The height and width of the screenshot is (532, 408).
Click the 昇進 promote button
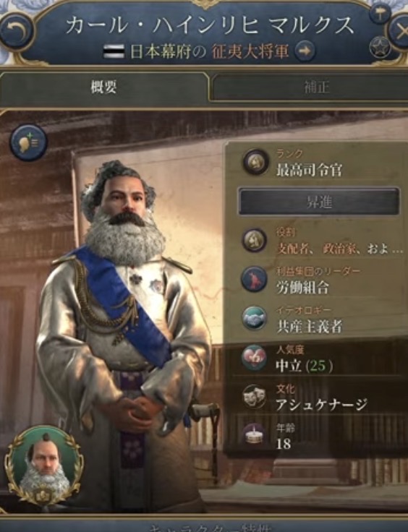[318, 202]
